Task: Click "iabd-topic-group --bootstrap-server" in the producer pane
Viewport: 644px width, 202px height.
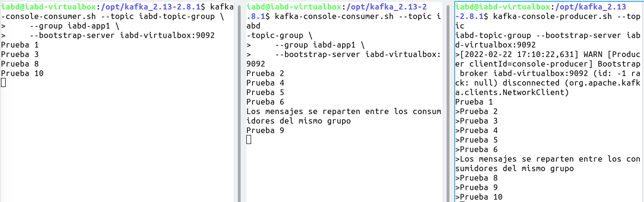Action: click(x=538, y=35)
